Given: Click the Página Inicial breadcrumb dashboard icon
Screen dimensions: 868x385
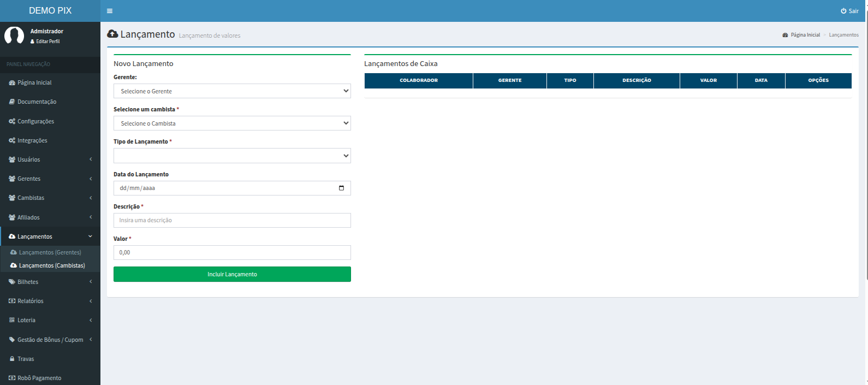Looking at the screenshot, I should coord(785,35).
